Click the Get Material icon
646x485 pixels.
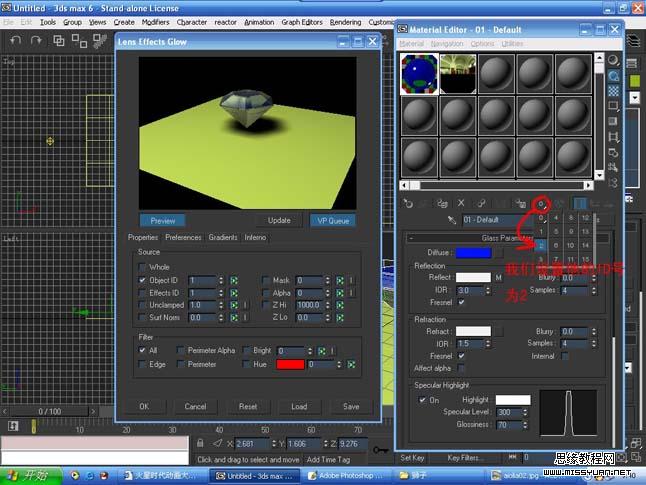(407, 203)
